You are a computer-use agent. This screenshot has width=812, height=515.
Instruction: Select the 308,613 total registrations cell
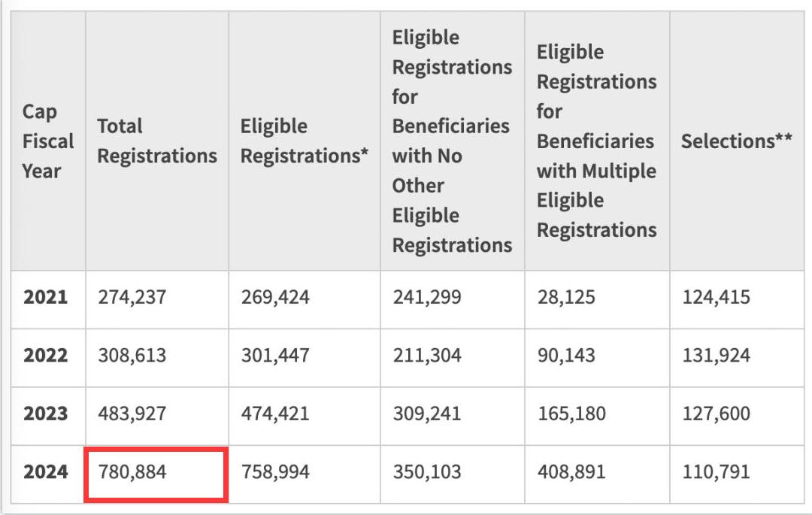132,355
